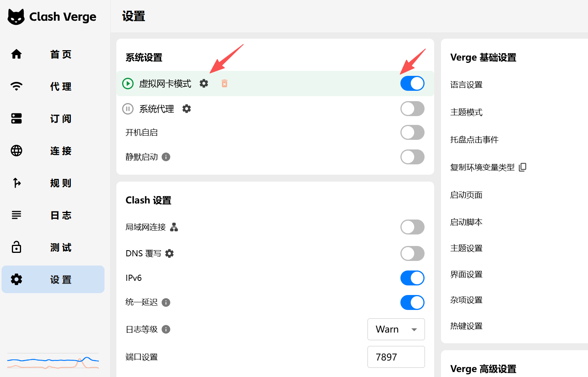
Task: Open system proxy (系统代理) gear settings
Action: 186,109
